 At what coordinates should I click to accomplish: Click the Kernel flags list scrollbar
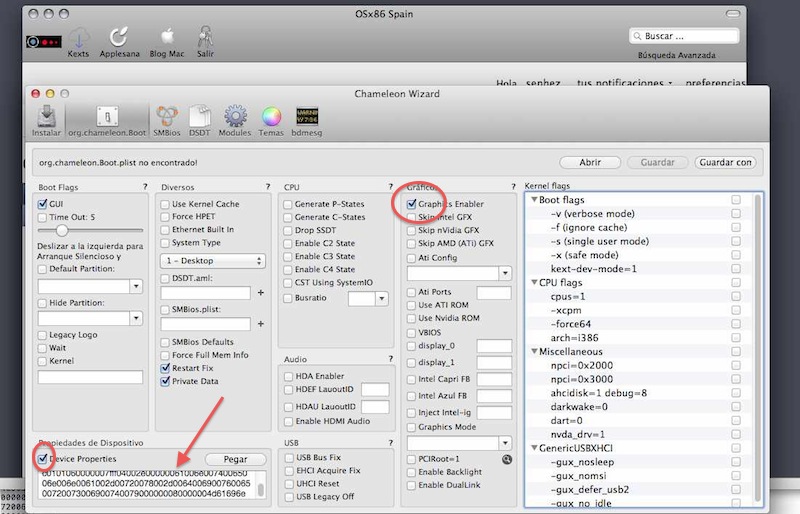pos(758,349)
